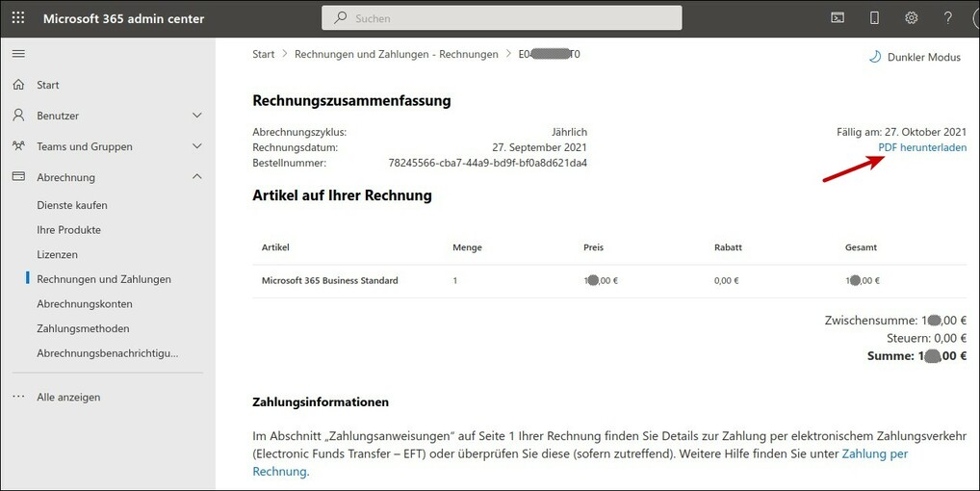The image size is (980, 491).
Task: Show all items via Alle anzeigen
Action: (x=68, y=397)
